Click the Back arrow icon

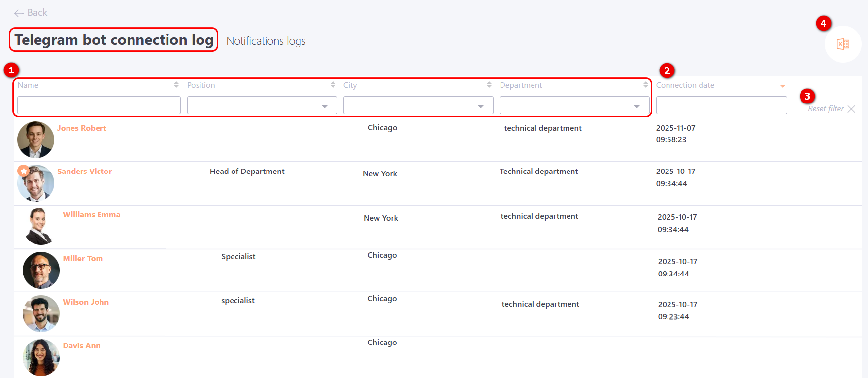pos(19,13)
